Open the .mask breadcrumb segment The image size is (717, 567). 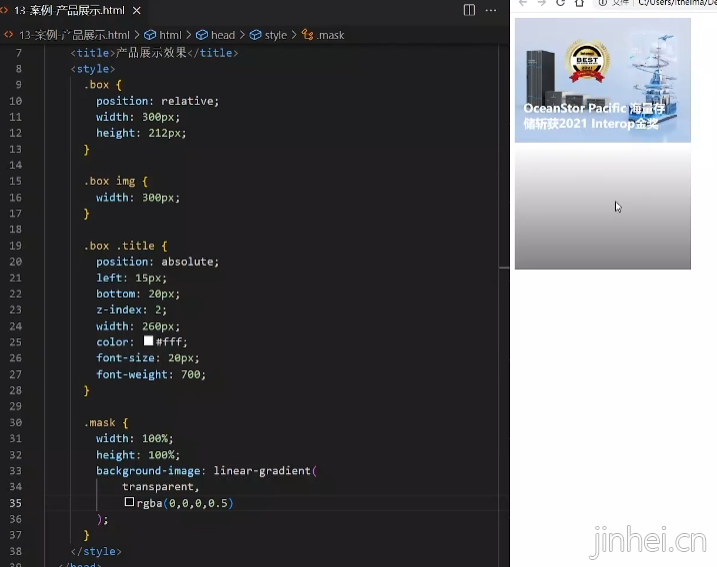[330, 35]
